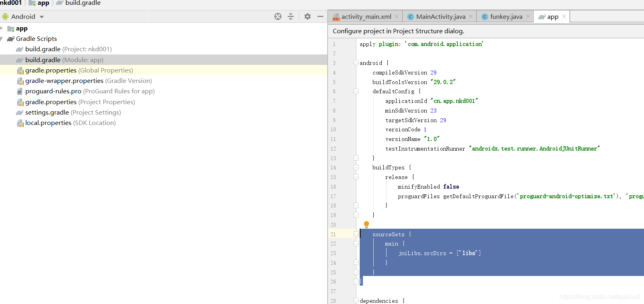Image resolution: width=644 pixels, height=304 pixels.
Task: Click on versionName "1.0" line
Action: (x=413, y=139)
